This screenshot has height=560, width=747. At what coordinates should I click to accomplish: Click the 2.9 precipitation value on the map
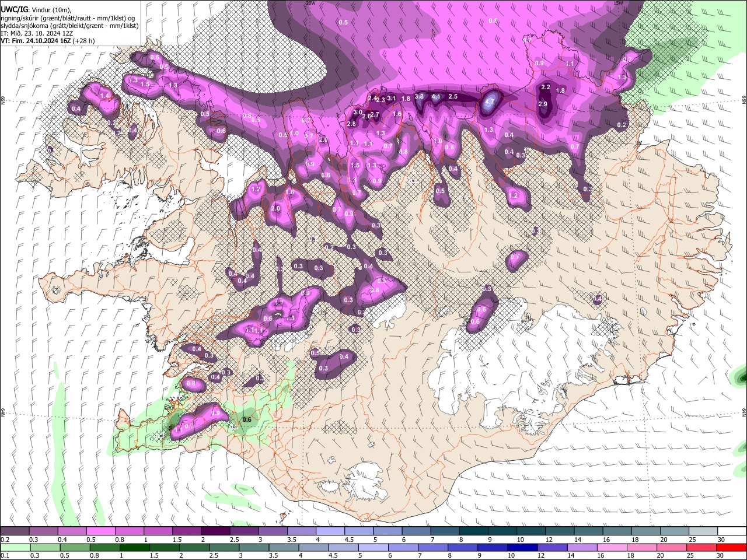[543, 104]
